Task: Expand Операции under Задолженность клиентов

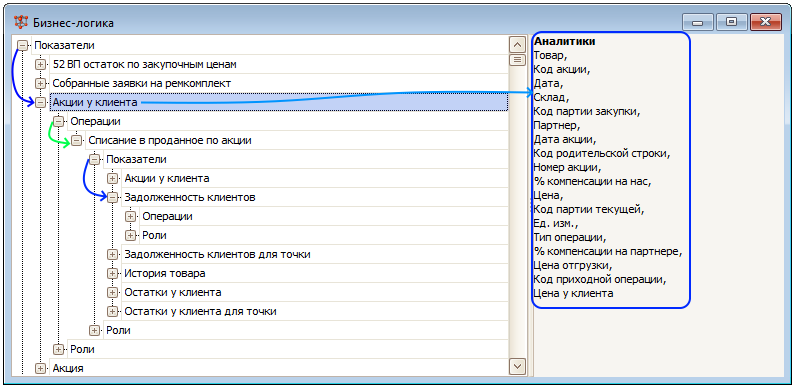Action: pos(130,217)
